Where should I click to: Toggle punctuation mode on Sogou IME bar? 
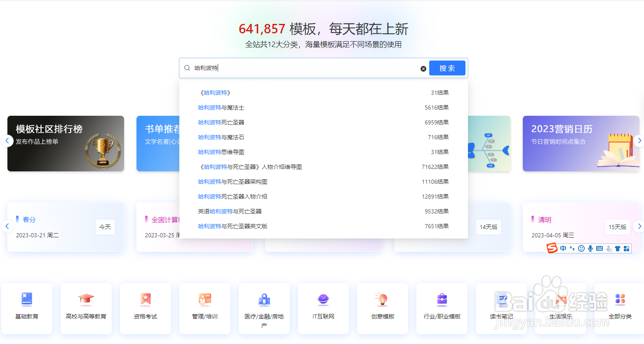(572, 248)
